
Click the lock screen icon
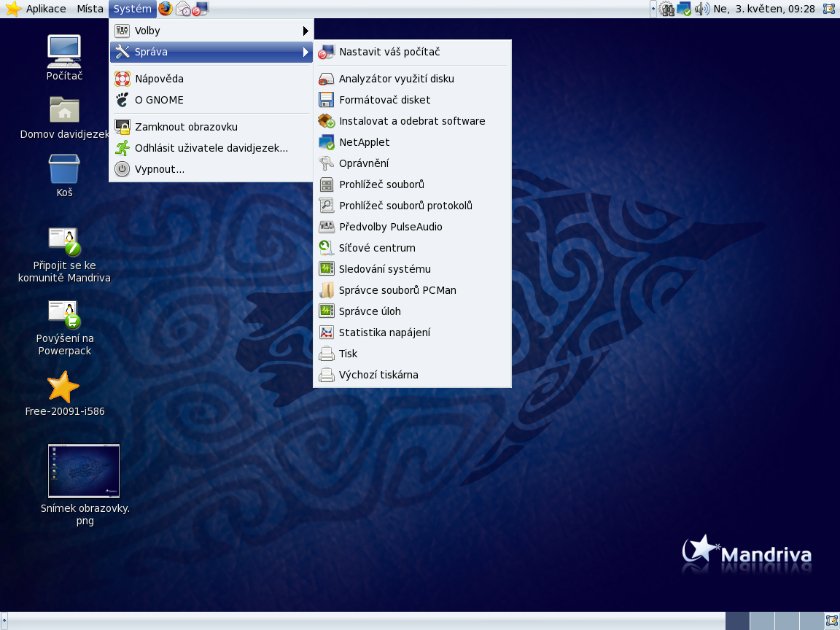[x=122, y=127]
